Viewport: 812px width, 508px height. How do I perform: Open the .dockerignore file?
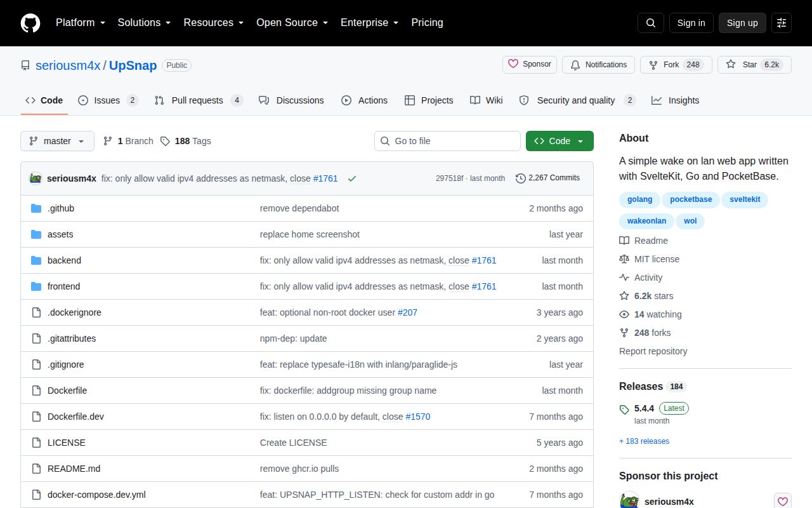pyautogui.click(x=74, y=312)
